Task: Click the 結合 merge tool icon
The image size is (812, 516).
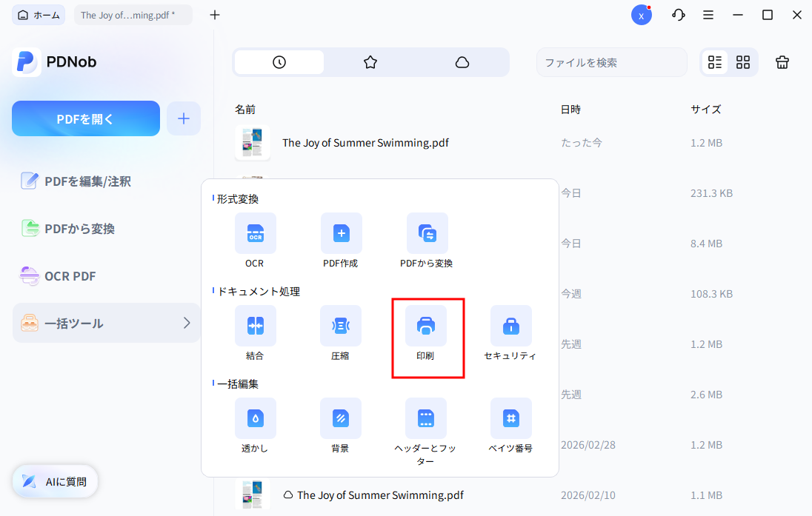Action: pos(255,326)
